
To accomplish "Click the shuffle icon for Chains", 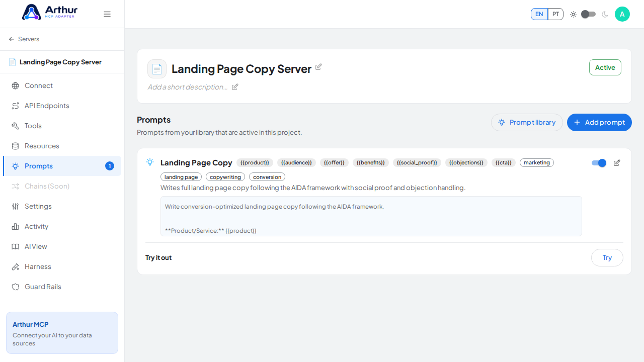I will pos(15,186).
